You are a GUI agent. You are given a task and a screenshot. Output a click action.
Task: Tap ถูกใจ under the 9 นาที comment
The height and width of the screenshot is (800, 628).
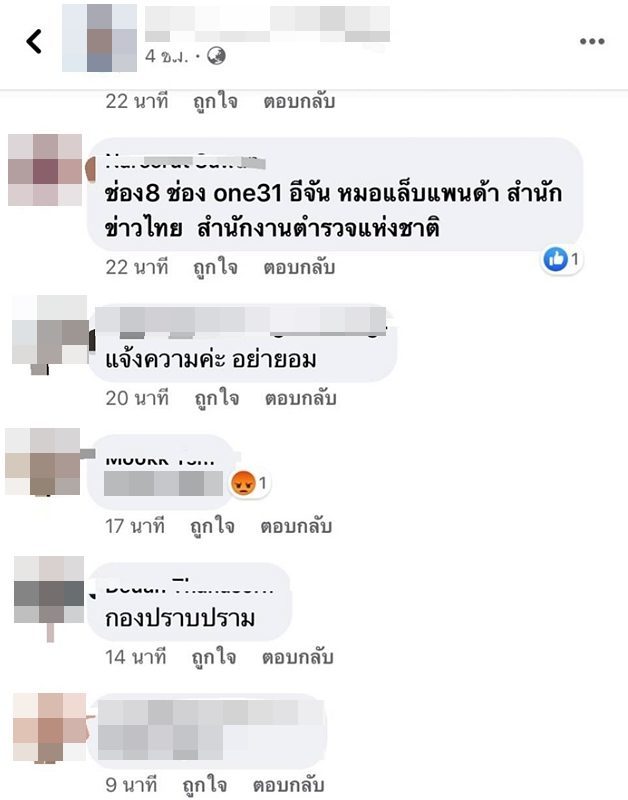coord(205,785)
